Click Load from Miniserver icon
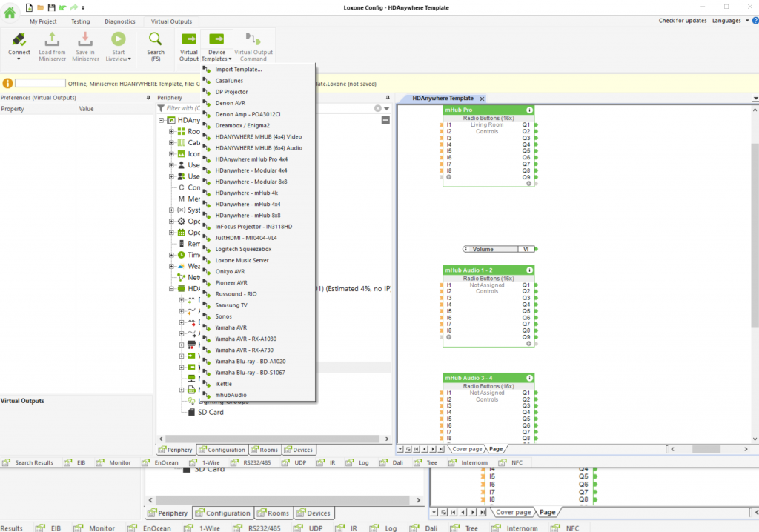The width and height of the screenshot is (759, 532). 53,39
